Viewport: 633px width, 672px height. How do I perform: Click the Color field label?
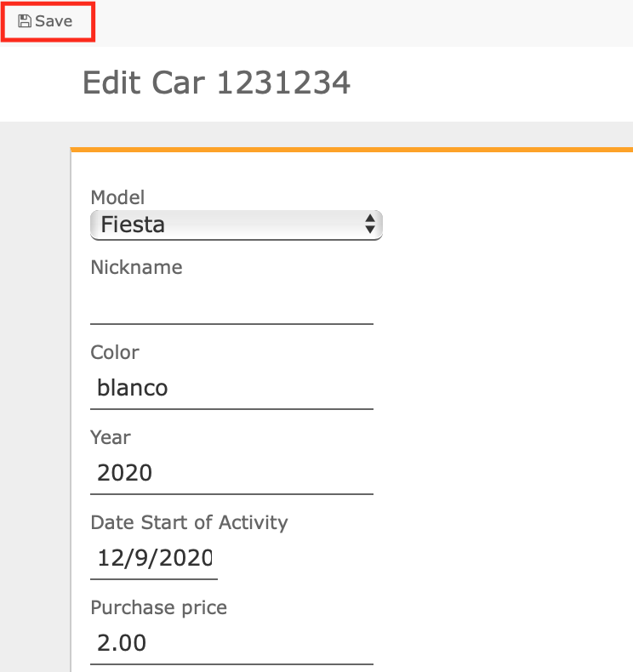click(x=114, y=352)
